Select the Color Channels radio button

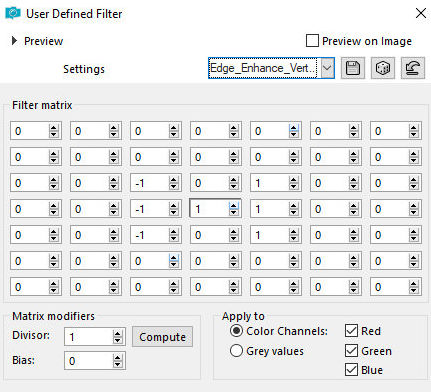236,331
